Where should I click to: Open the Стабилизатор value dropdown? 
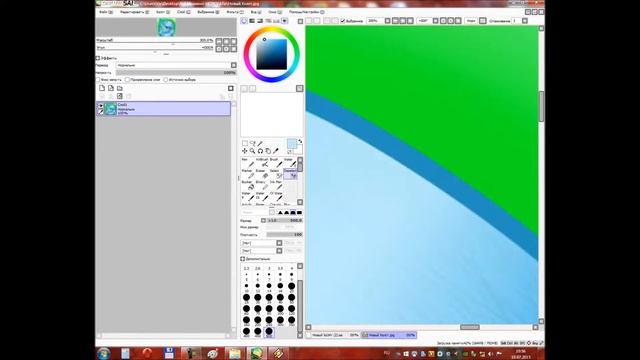pyautogui.click(x=524, y=20)
